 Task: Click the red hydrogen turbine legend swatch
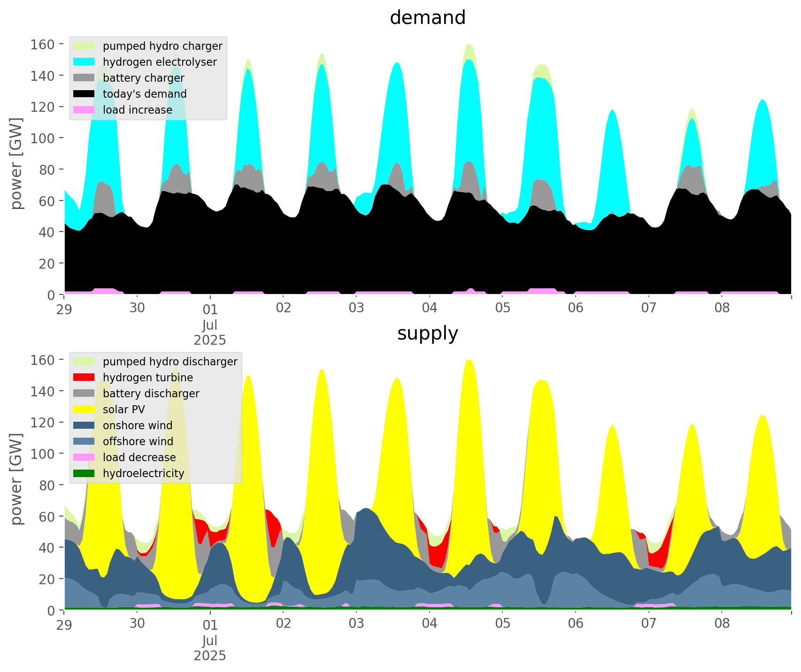coord(84,378)
